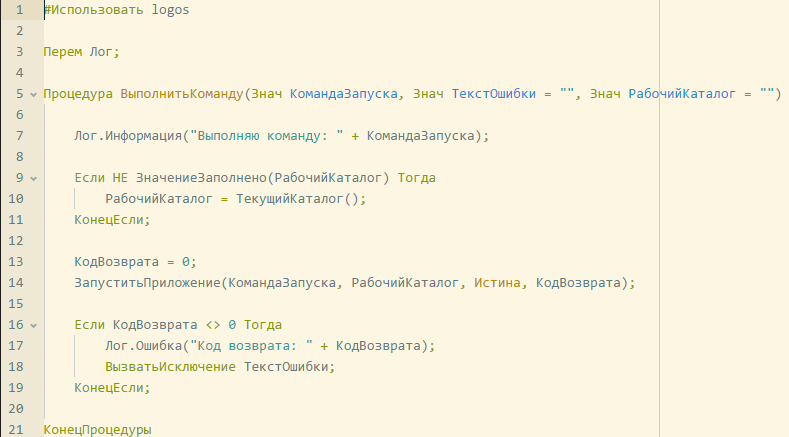
Task: Click ЗапуститьПриложение on line 14
Action: click(147, 283)
